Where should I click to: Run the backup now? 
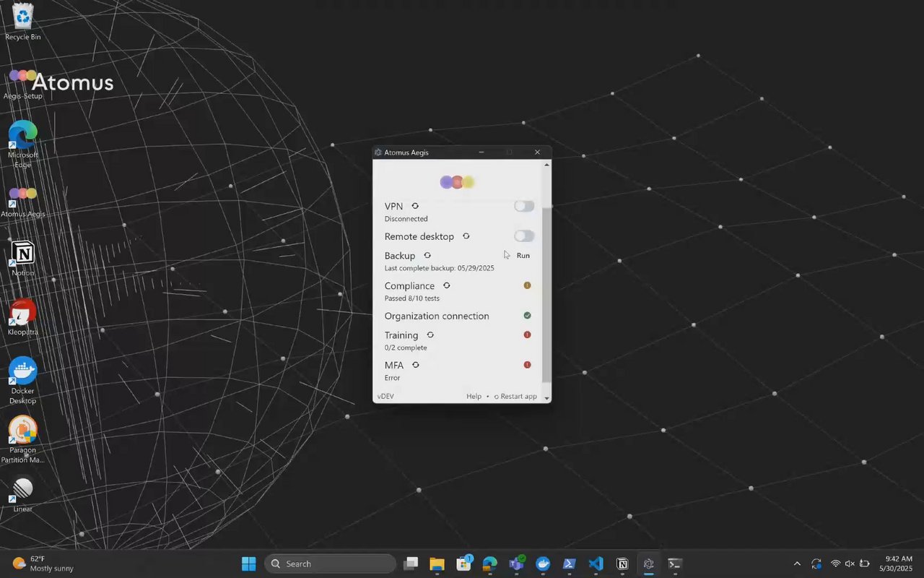point(523,256)
